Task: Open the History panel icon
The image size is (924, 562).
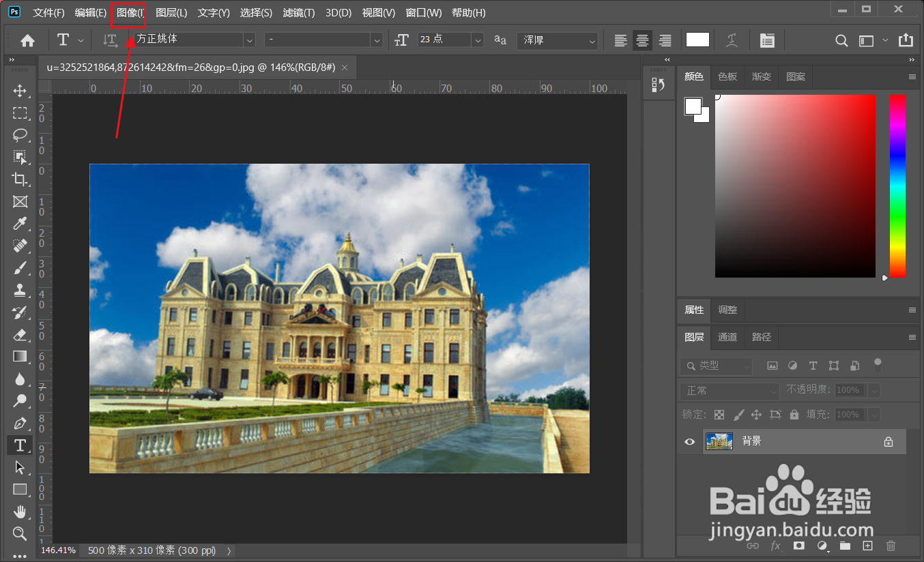Action: click(x=659, y=85)
